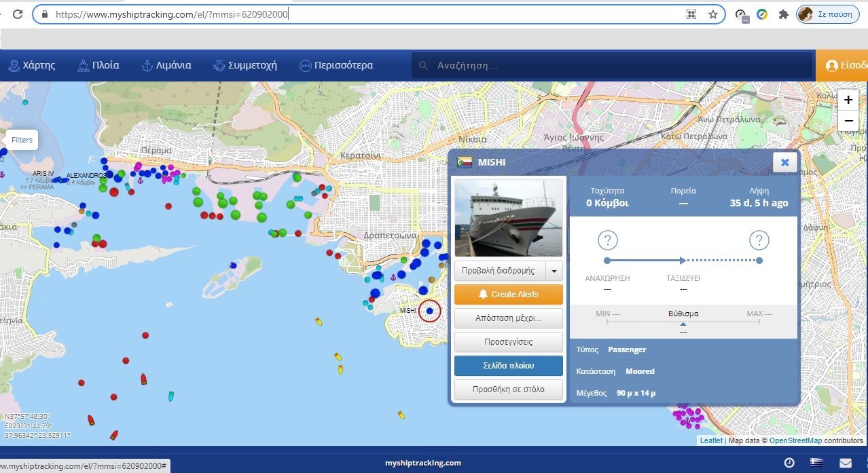Screen dimensions: 868x473
Task: Bookmark this page with the star icon
Action: (712, 14)
